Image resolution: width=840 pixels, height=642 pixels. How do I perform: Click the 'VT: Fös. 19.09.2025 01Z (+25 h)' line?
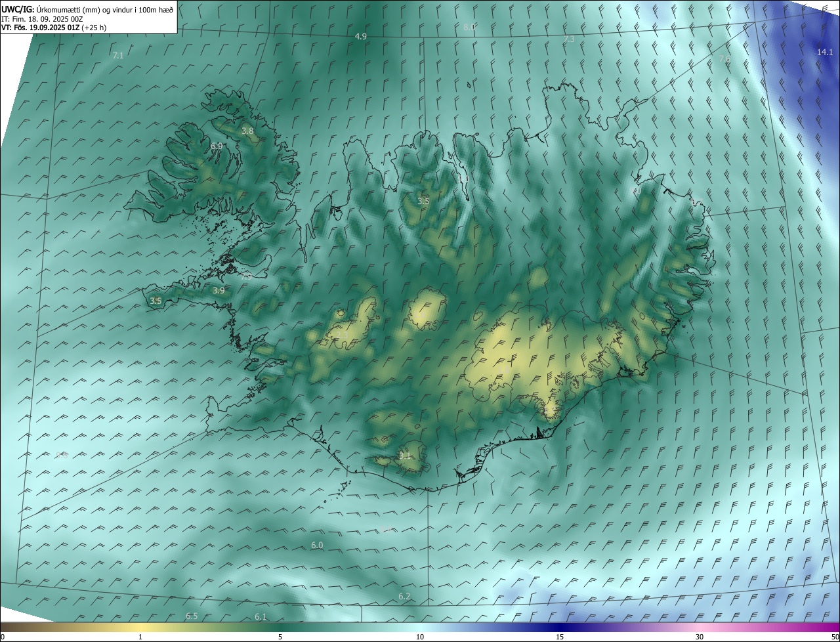tap(54, 28)
